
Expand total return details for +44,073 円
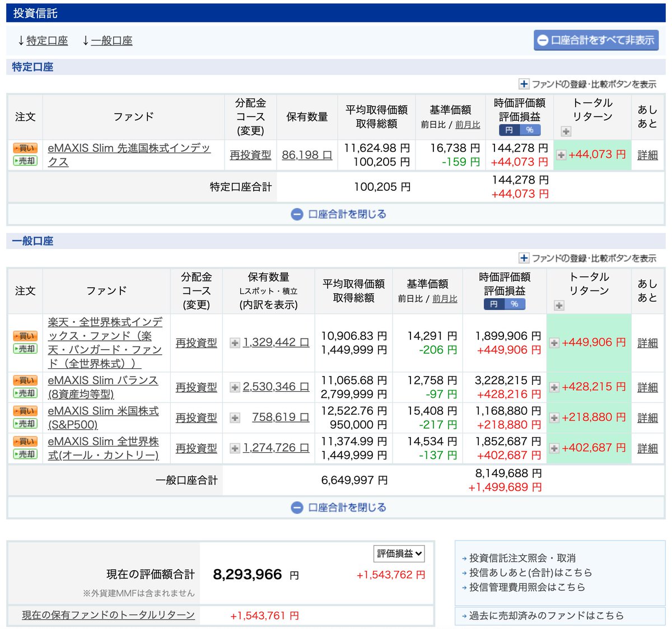[561, 155]
